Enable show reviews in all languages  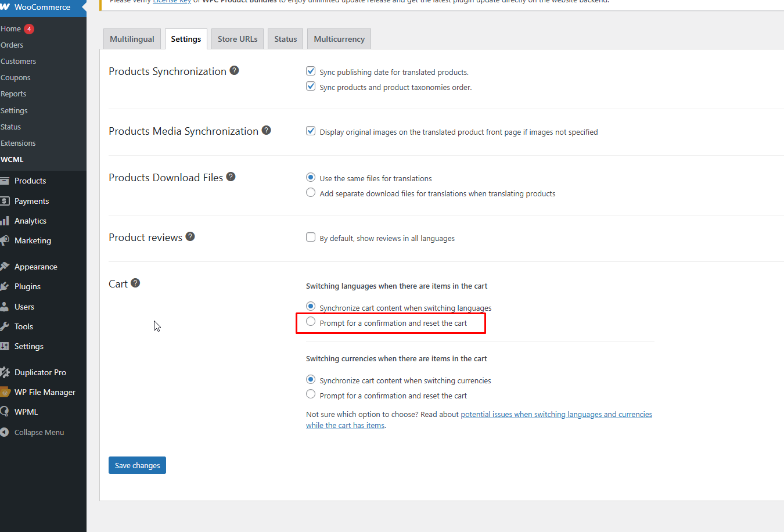(311, 237)
